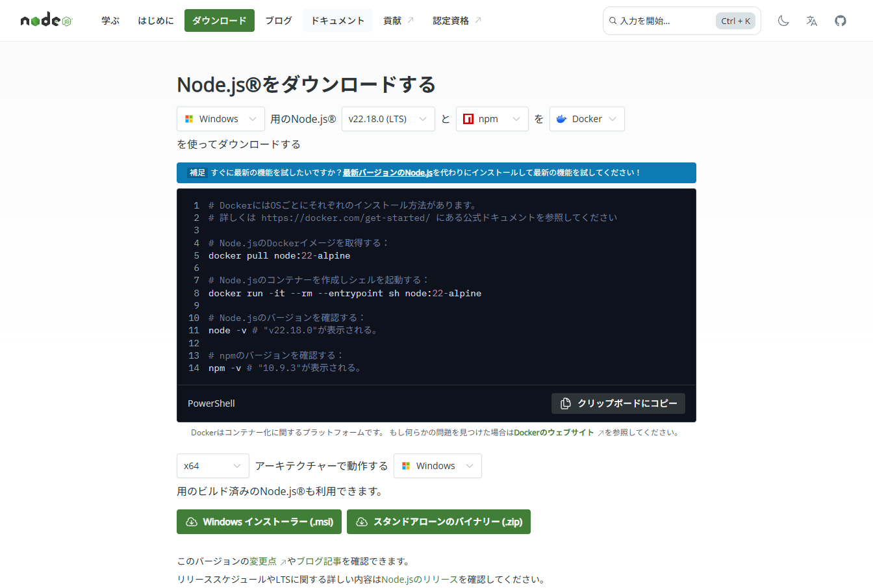Screen dimensions: 873x588
Task: Open the はじめに menu item
Action: point(156,21)
